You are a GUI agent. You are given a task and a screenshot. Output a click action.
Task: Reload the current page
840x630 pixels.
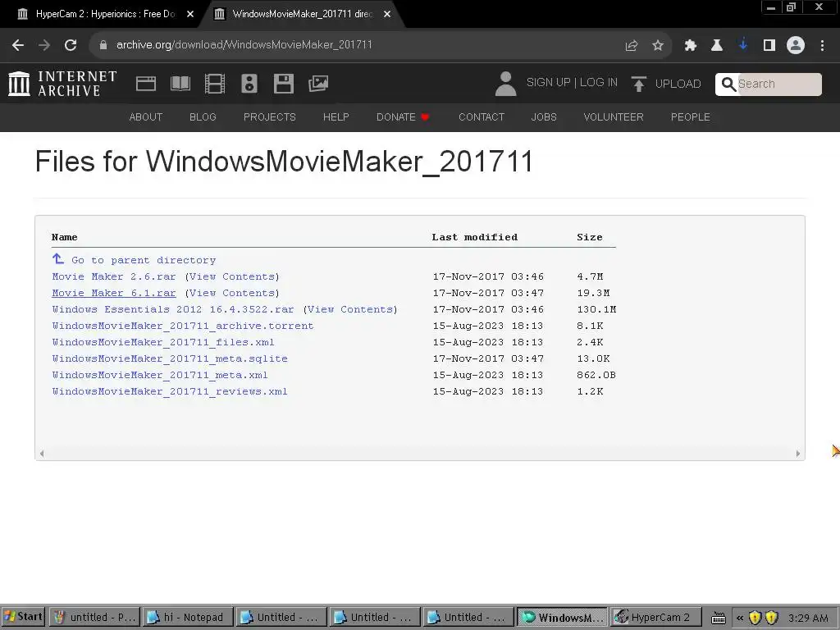coord(71,45)
